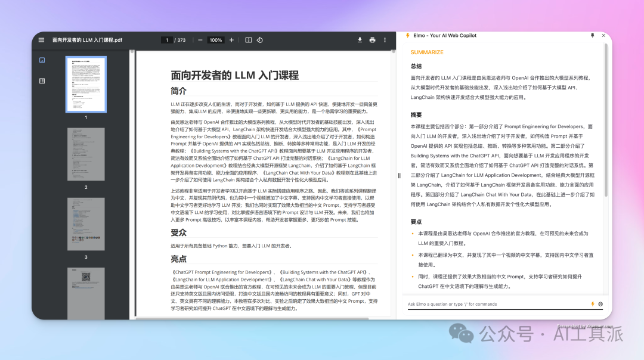Select page 4 thumbnail with QR code
The height and width of the screenshot is (360, 644).
(86, 293)
